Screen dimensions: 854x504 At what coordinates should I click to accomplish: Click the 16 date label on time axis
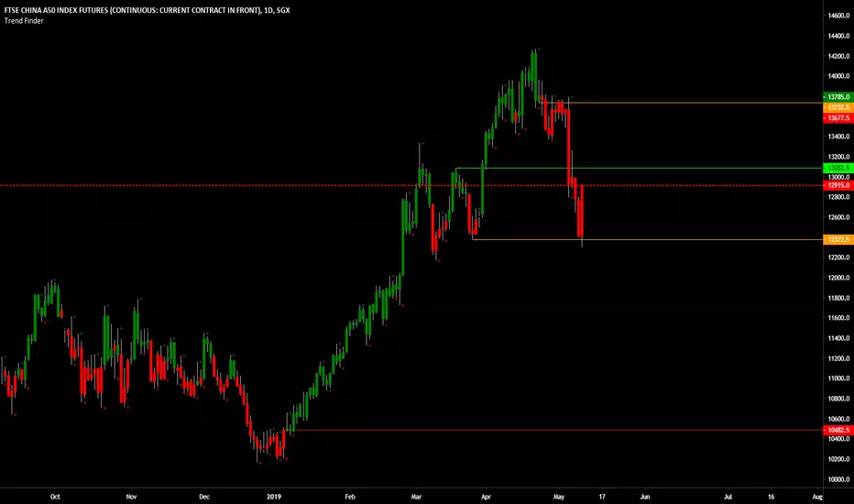pyautogui.click(x=771, y=497)
